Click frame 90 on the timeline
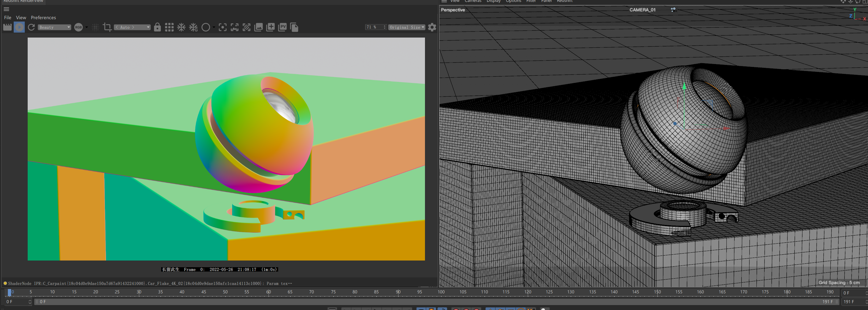 [x=398, y=292]
